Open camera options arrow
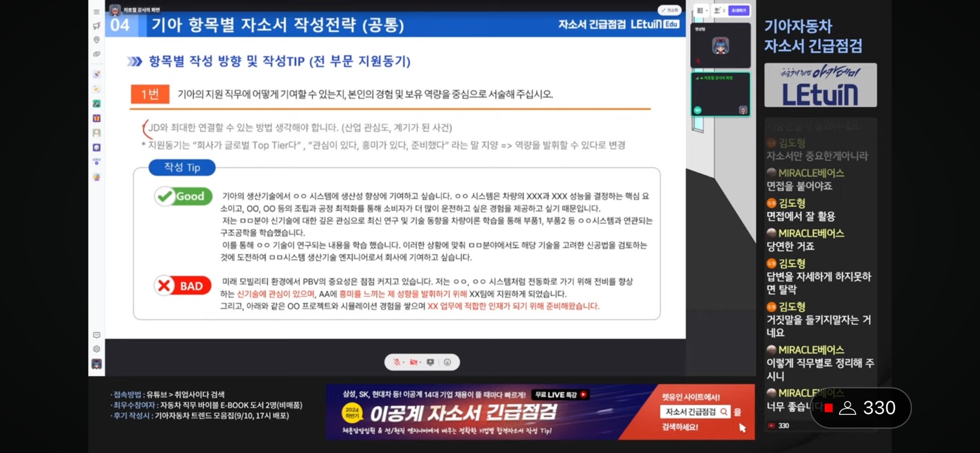This screenshot has width=980, height=453. coord(419,362)
